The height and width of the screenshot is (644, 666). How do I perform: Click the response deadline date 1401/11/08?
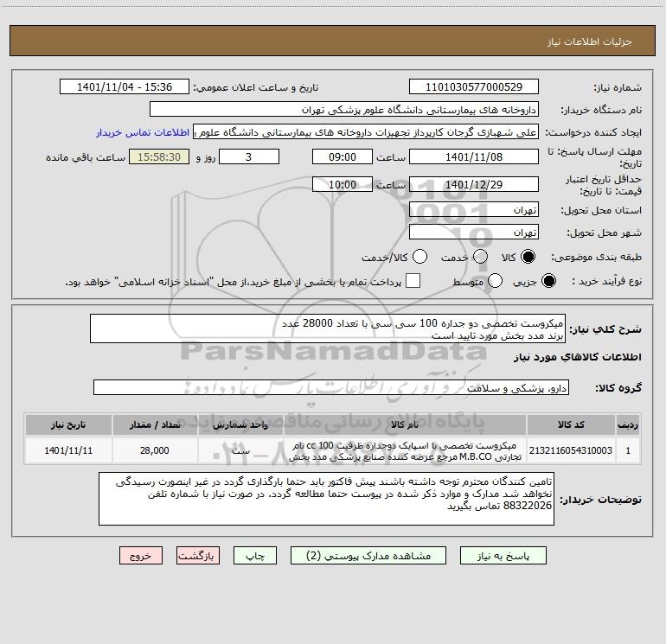(474, 157)
